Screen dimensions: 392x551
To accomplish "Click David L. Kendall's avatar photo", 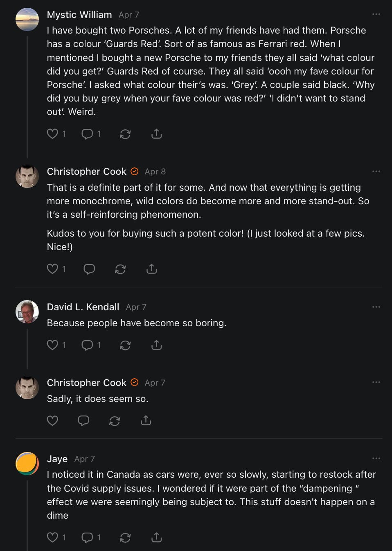I will pos(27,312).
